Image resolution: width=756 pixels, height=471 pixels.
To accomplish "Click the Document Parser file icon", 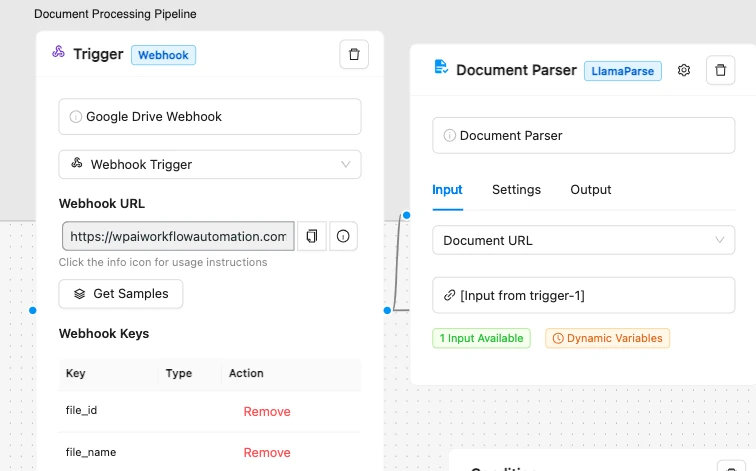I will click(x=441, y=67).
